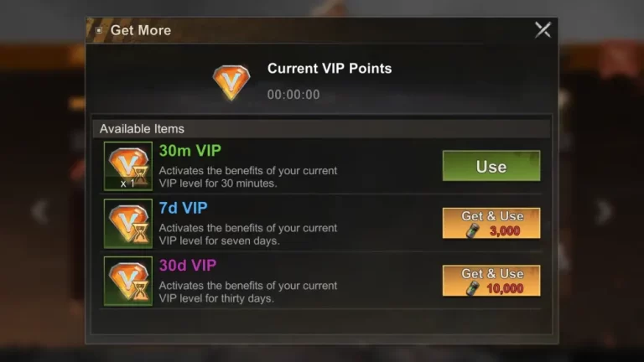Click the canister icon on the 3,000 button
The width and height of the screenshot is (644, 362).
(472, 230)
